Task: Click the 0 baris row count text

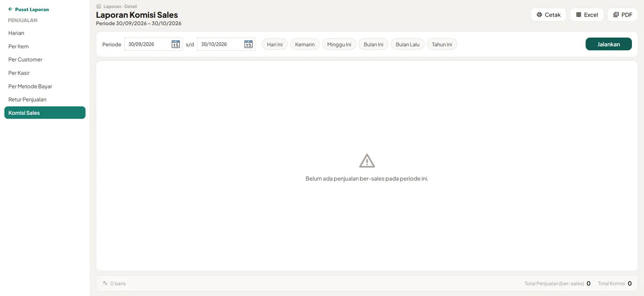Action: click(118, 284)
